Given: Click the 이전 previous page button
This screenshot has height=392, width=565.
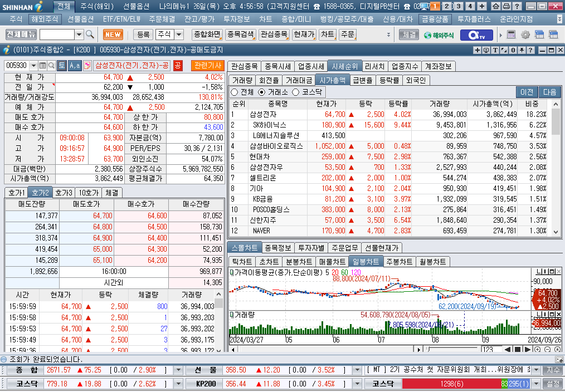Looking at the screenshot, I should tap(527, 92).
